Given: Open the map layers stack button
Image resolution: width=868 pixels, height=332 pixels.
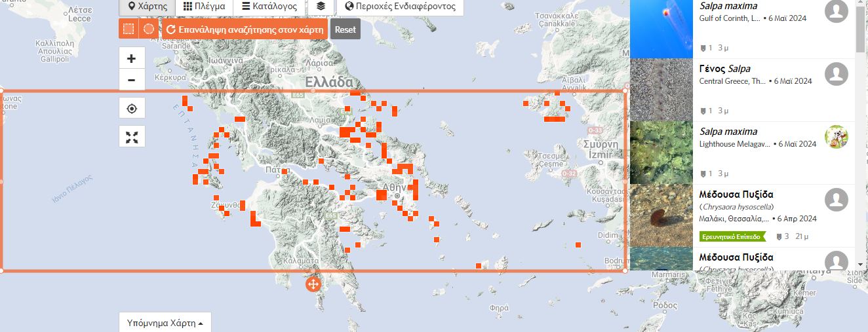Looking at the screenshot, I should click(x=320, y=7).
